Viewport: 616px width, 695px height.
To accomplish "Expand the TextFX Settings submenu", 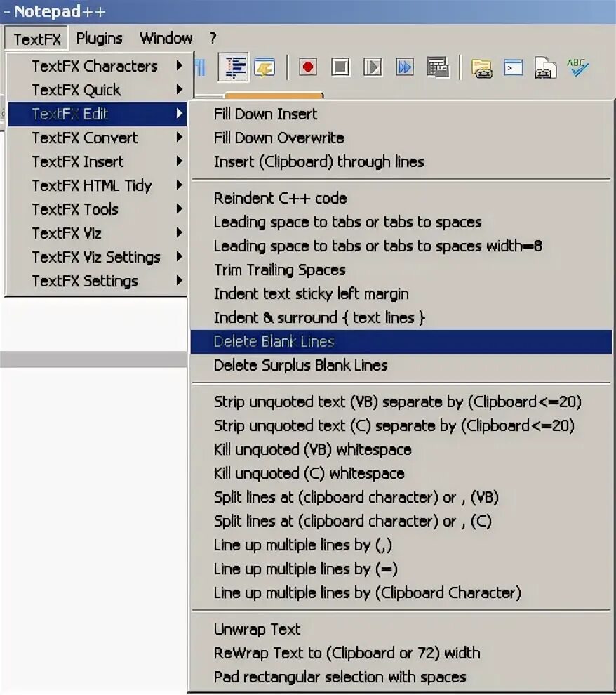I will (98, 281).
